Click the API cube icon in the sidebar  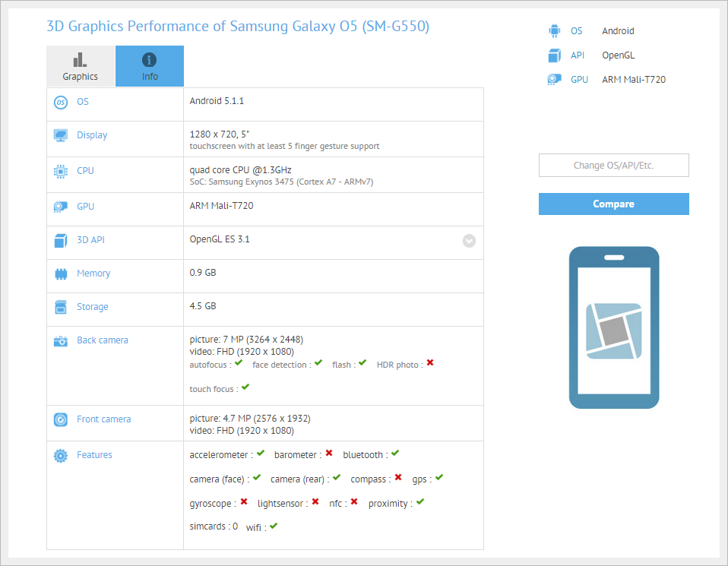click(x=554, y=55)
